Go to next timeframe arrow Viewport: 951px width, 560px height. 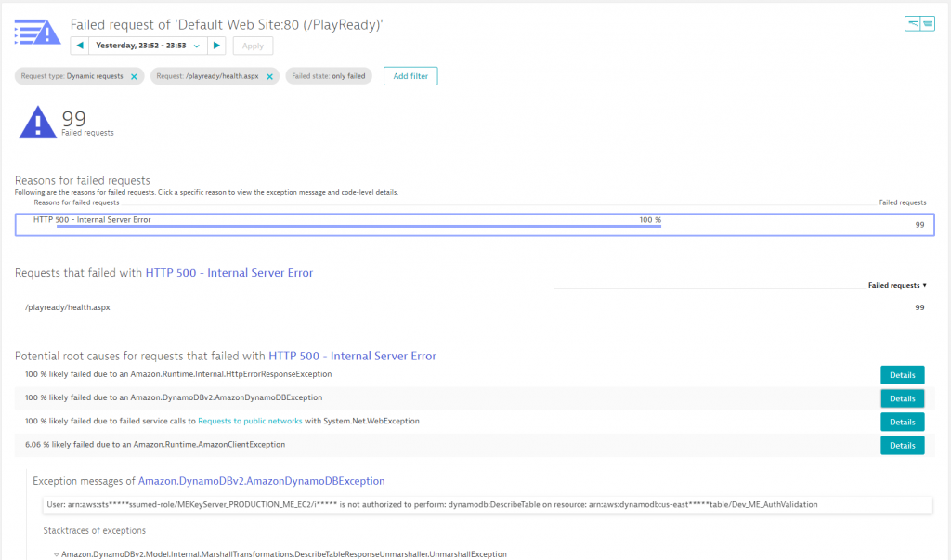(x=216, y=46)
